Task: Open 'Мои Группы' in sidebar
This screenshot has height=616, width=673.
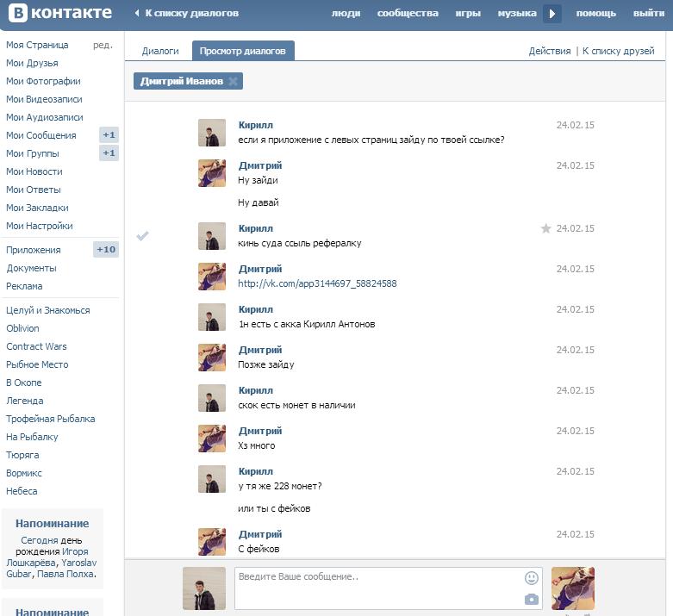Action: (x=33, y=153)
